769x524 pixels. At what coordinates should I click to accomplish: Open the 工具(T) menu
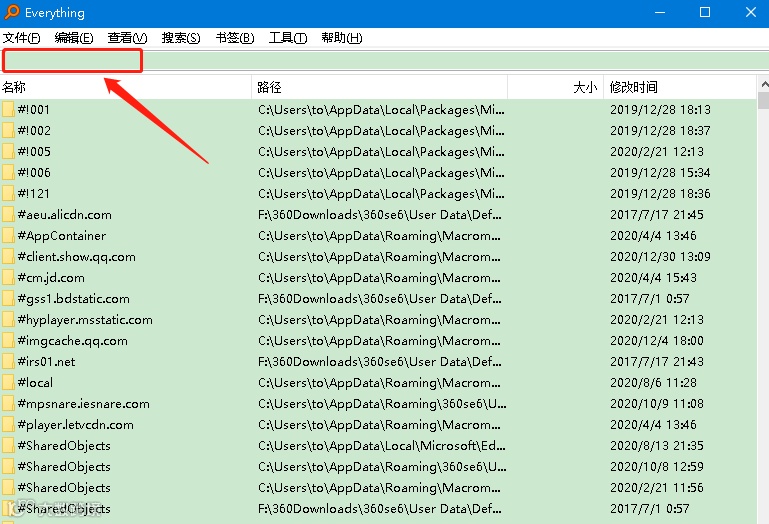pyautogui.click(x=288, y=38)
